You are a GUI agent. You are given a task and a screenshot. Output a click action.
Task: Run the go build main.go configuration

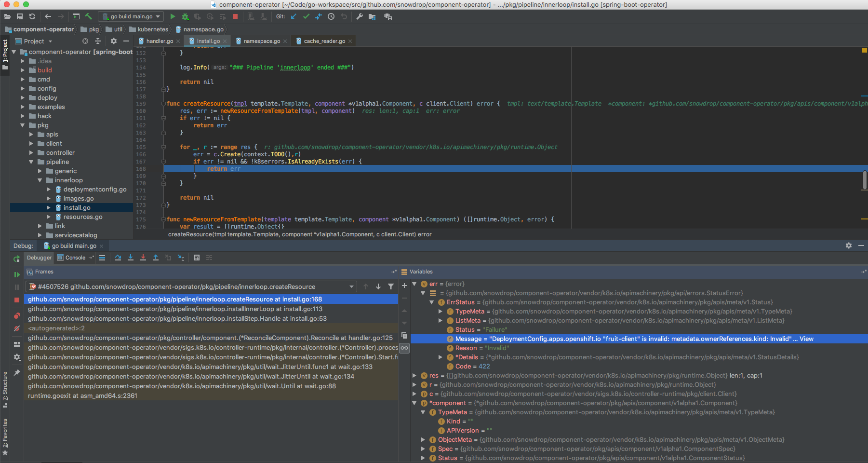point(173,16)
